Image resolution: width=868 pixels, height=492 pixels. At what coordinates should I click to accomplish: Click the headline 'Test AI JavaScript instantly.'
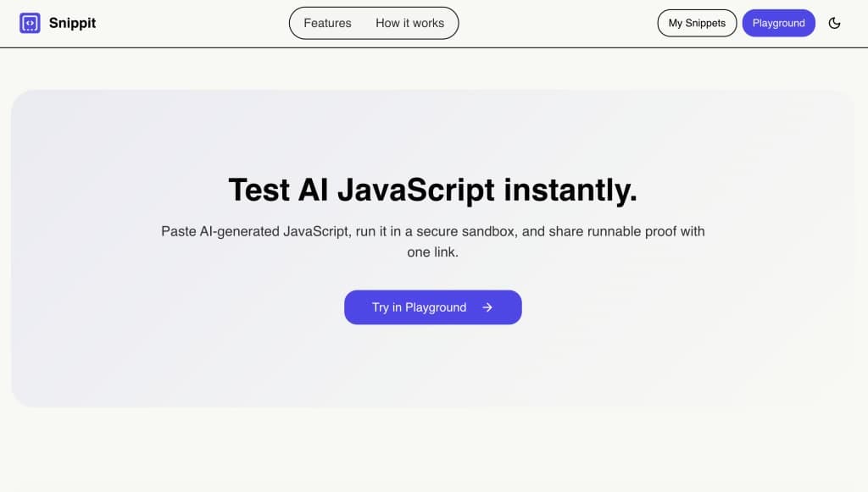433,191
